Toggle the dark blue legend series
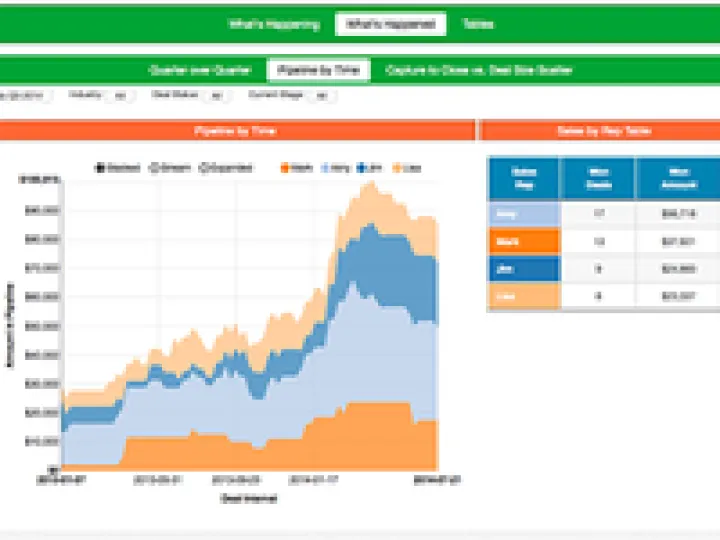This screenshot has height=540, width=720. (369, 168)
